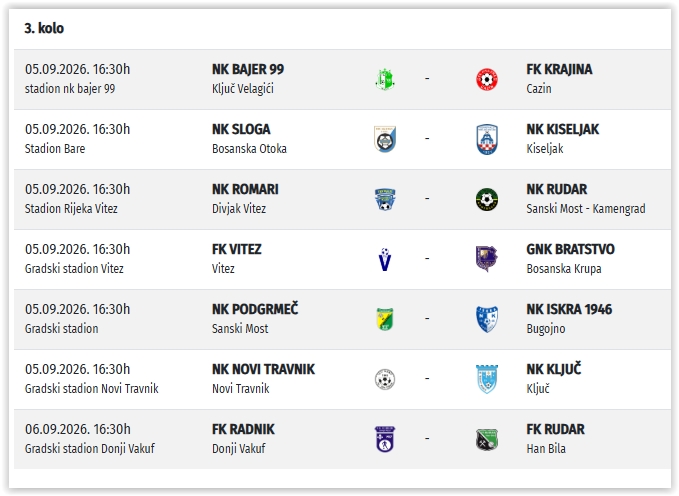Click the FK Radnik purple crest
679x496 pixels.
[385, 439]
